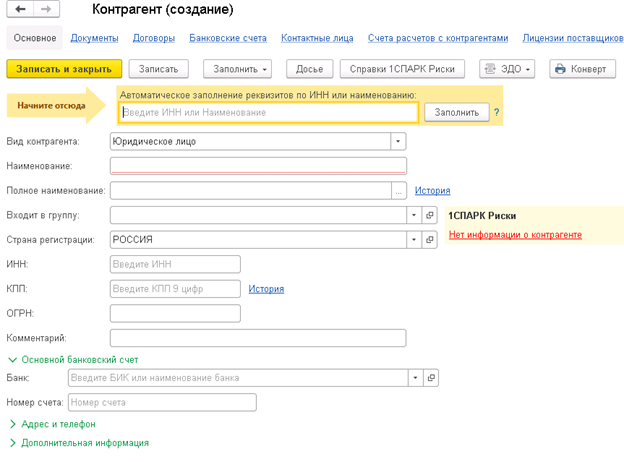Click the open icon for Входит в группу
Image resolution: width=624 pixels, height=462 pixels.
(429, 215)
